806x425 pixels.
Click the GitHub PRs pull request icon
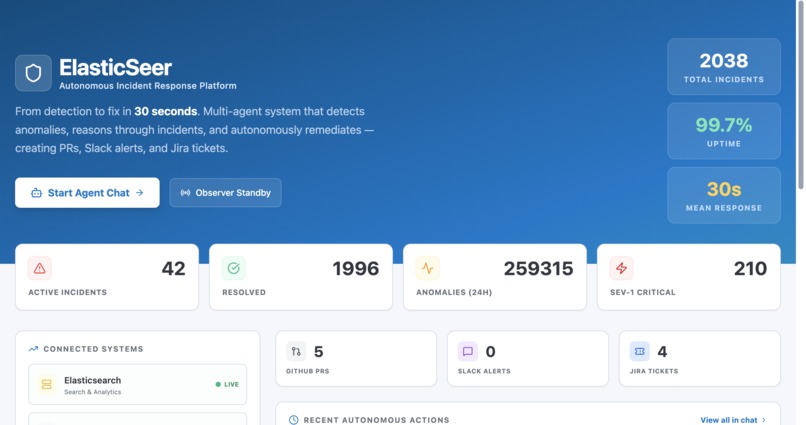coord(296,352)
